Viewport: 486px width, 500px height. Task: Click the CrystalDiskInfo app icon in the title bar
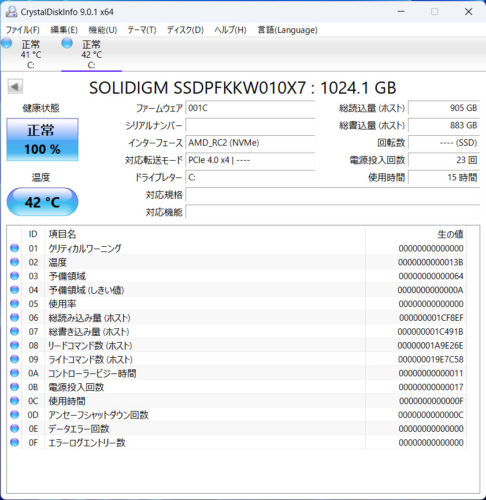12,12
